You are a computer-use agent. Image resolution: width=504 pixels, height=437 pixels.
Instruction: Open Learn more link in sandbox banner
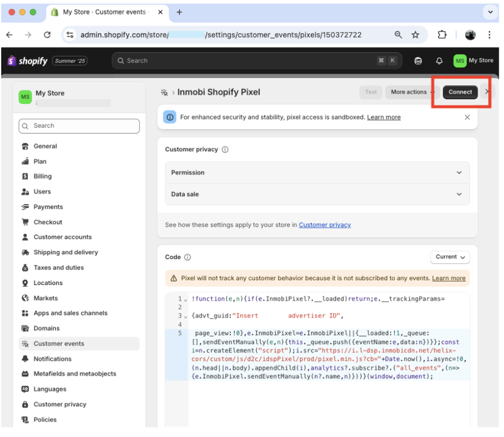384,117
